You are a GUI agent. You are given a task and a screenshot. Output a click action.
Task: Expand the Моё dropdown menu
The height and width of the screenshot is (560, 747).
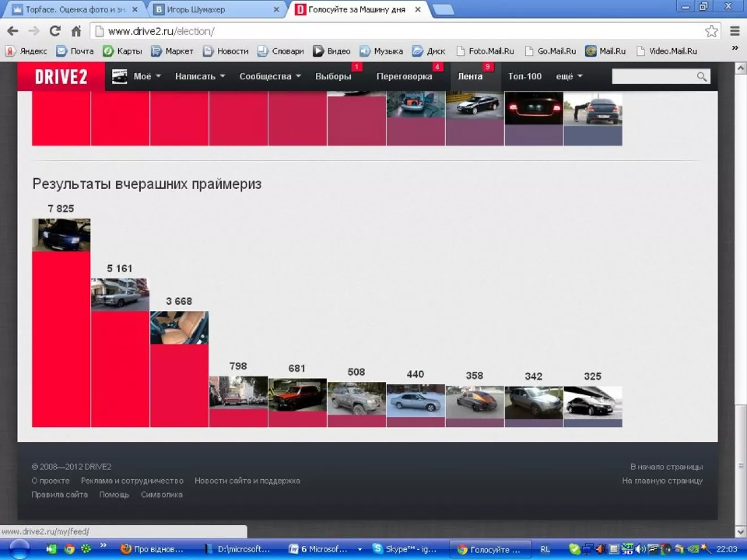point(147,76)
